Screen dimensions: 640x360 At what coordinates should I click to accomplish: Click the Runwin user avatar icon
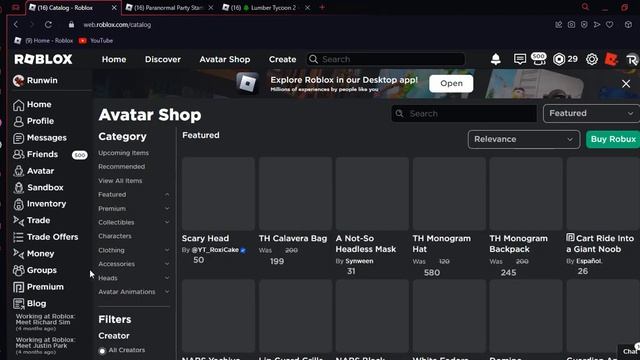[x=18, y=80]
